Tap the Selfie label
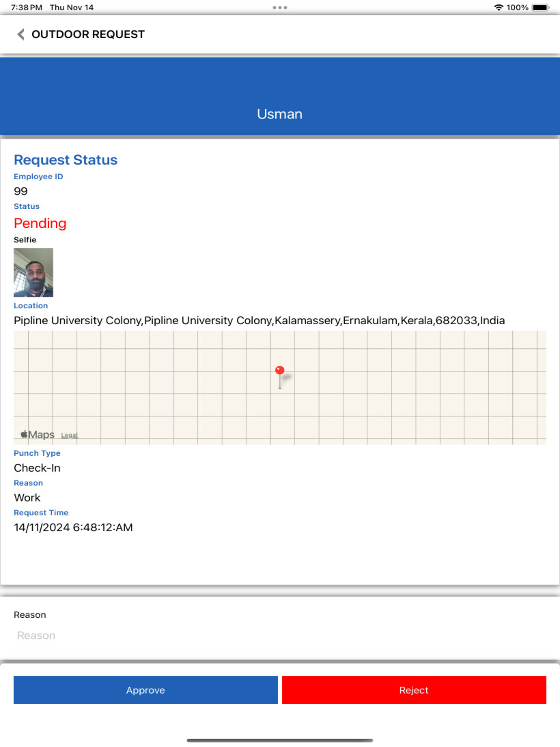The width and height of the screenshot is (560, 747). (25, 240)
